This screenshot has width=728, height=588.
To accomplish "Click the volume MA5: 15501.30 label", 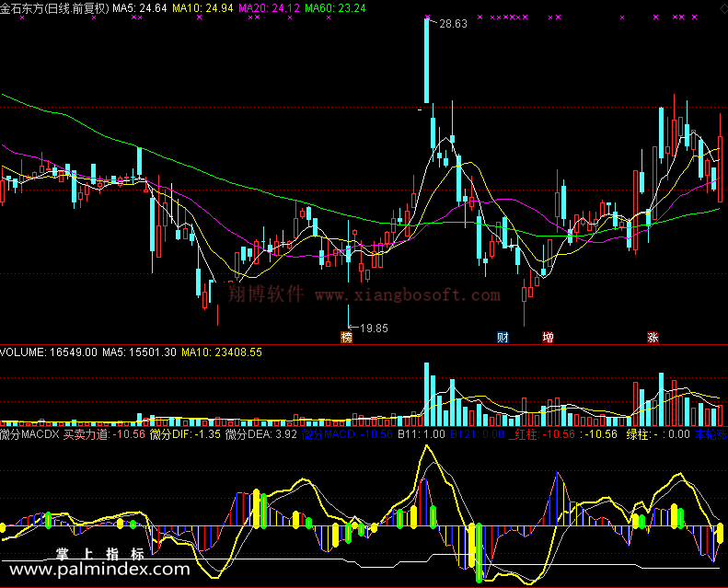I will coord(139,352).
